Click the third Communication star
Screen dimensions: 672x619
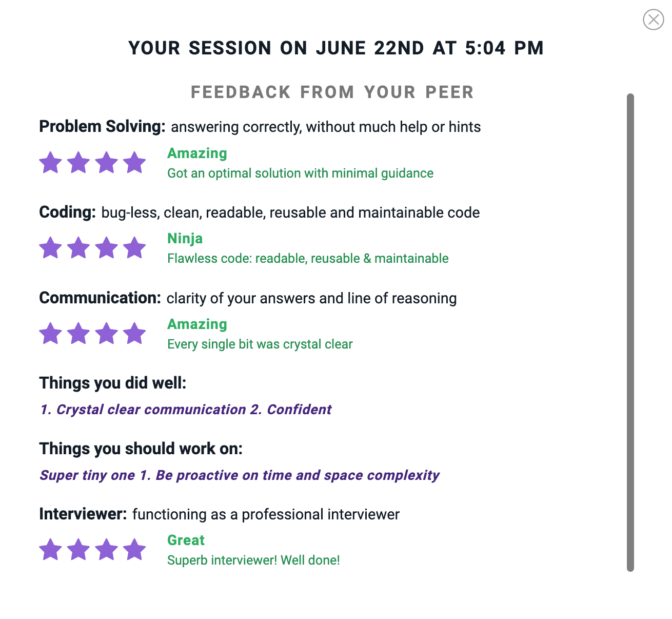pos(107,334)
